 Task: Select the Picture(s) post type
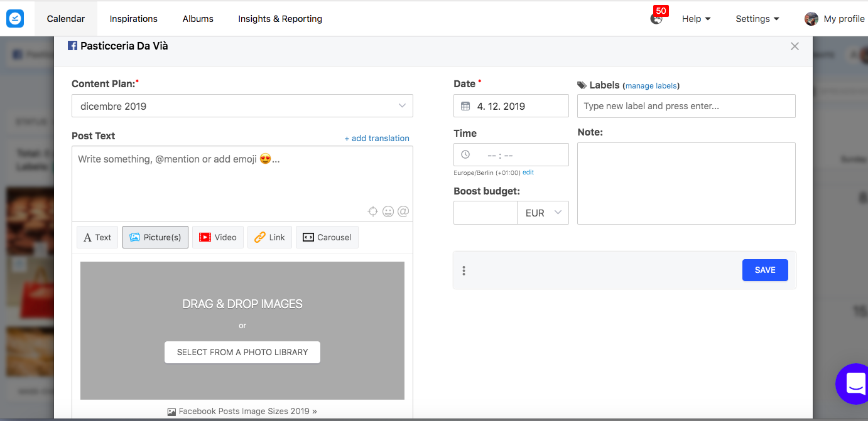155,237
